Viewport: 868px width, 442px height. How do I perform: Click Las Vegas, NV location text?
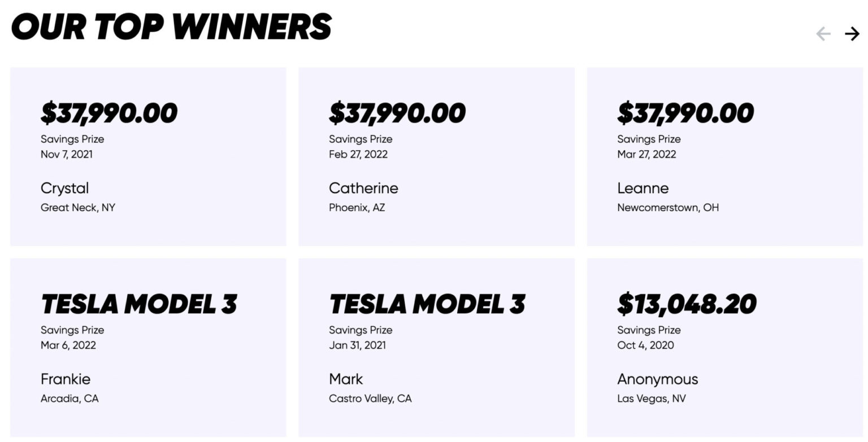651,399
